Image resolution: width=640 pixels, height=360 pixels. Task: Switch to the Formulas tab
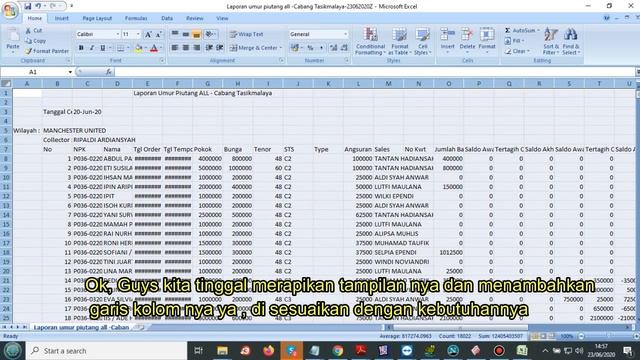(136, 18)
